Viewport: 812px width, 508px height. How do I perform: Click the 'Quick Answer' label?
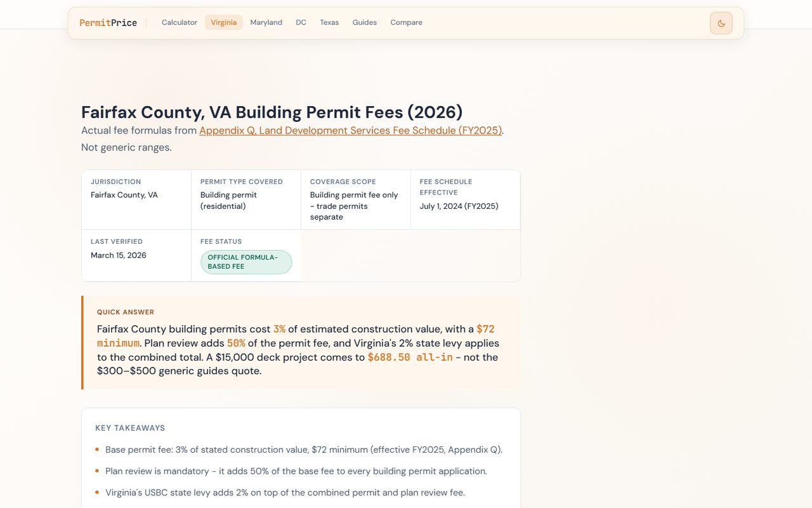(x=126, y=312)
